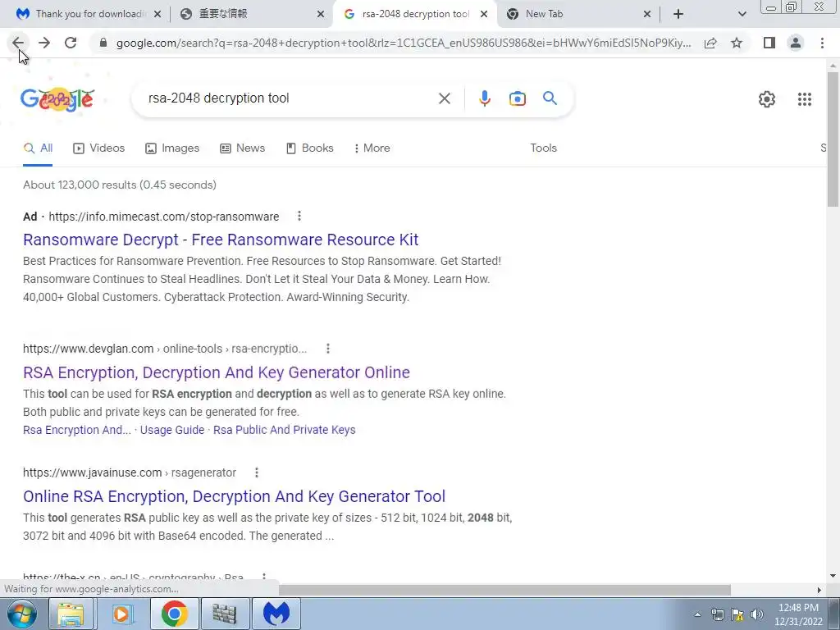Click the scroll-down arrow of the page
The height and width of the screenshot is (630, 840).
[833, 576]
